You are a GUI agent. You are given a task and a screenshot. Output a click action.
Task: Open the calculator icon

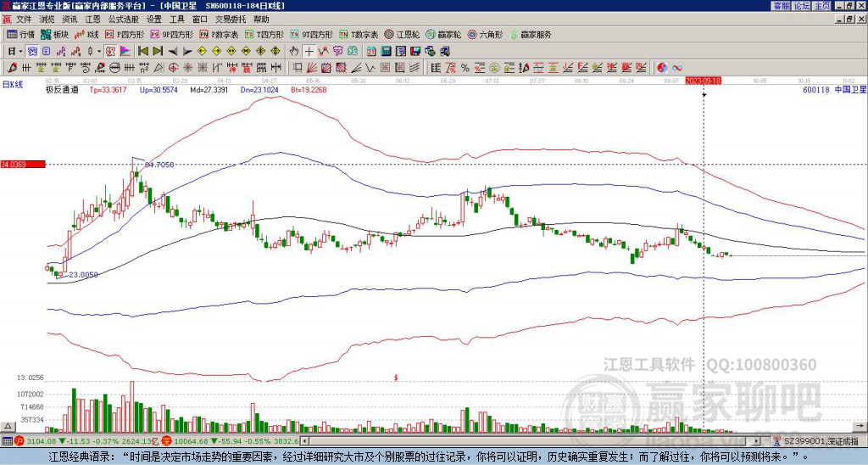[386, 51]
